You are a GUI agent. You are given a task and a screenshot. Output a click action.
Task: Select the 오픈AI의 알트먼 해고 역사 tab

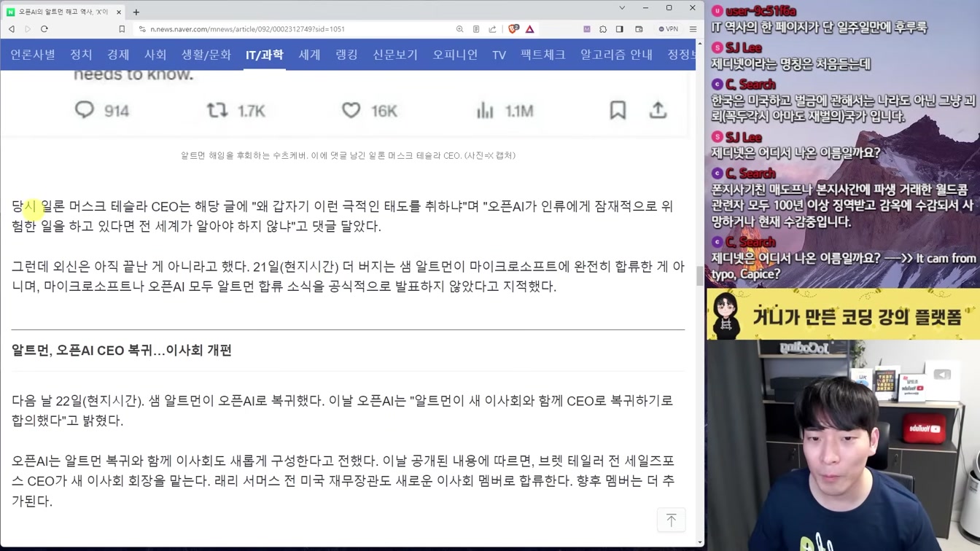coord(64,12)
